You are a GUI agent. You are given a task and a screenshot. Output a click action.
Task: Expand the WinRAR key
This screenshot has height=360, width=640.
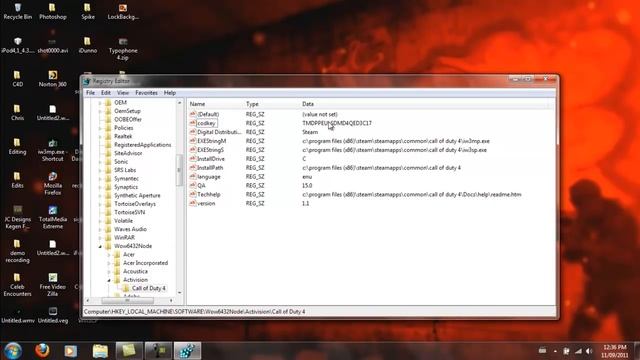pyautogui.click(x=100, y=238)
